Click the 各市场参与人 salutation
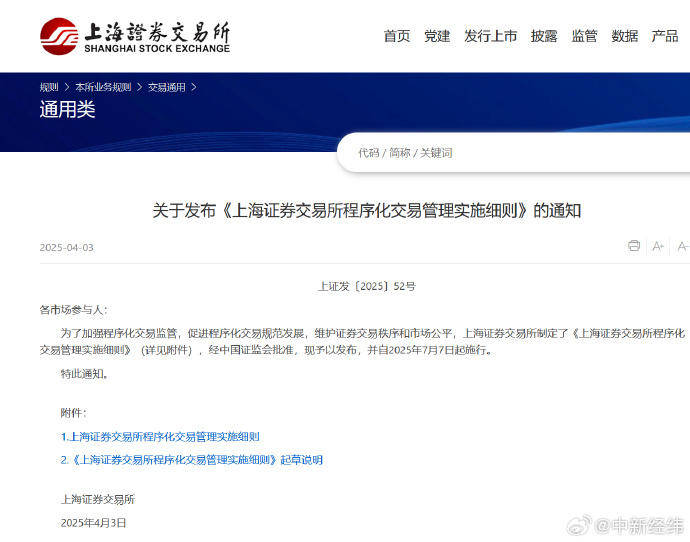The width and height of the screenshot is (690, 542). [73, 310]
